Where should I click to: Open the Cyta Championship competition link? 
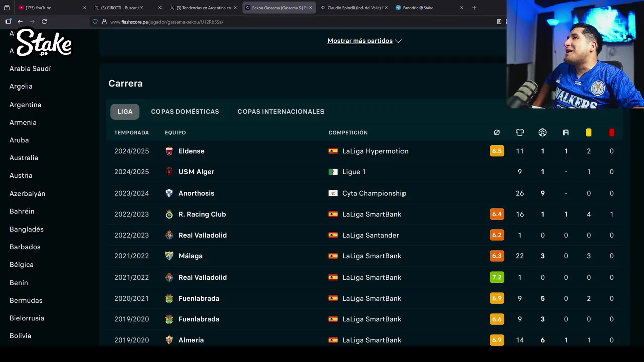[x=374, y=193]
